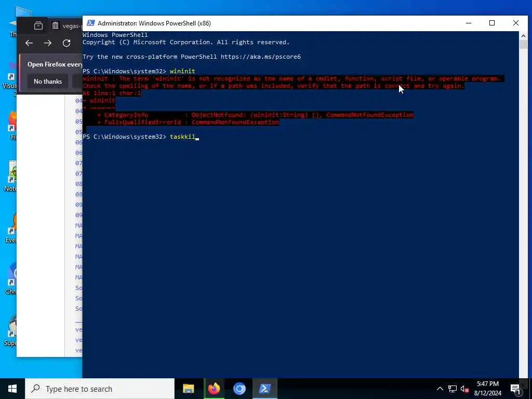Maximize the PowerShell window
This screenshot has height=399, width=532.
tap(492, 23)
